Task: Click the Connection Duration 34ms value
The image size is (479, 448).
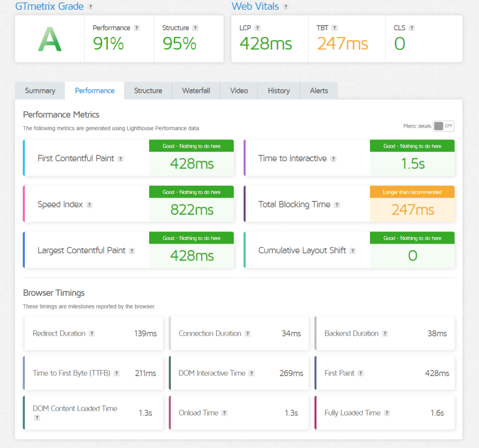Action: point(291,333)
